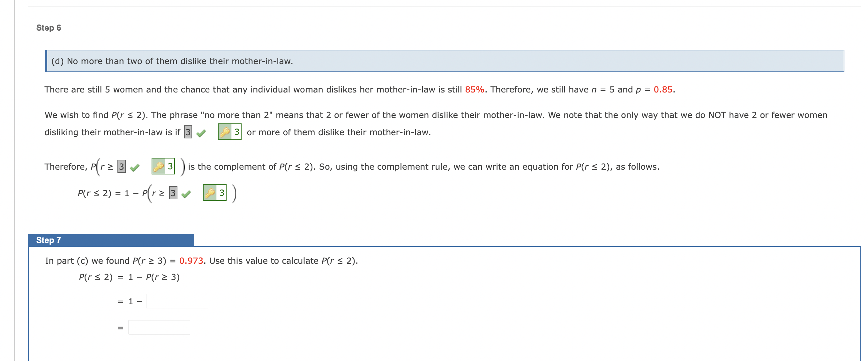The image size is (868, 361).
Task: Click the Step 7 header bar
Action: [x=111, y=240]
